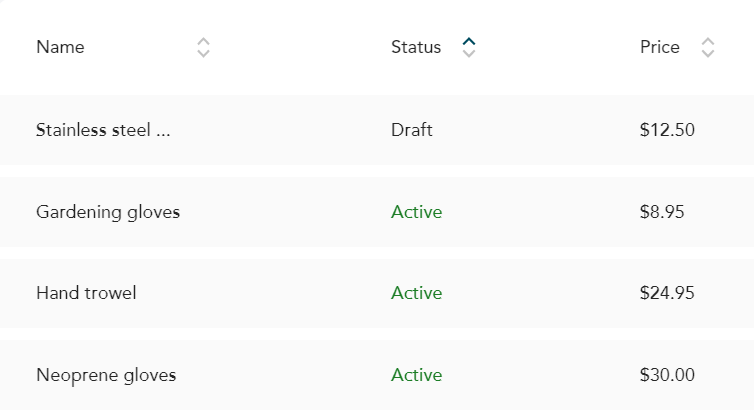The image size is (754, 413).
Task: Click Active status of Hand trowel
Action: click(416, 293)
